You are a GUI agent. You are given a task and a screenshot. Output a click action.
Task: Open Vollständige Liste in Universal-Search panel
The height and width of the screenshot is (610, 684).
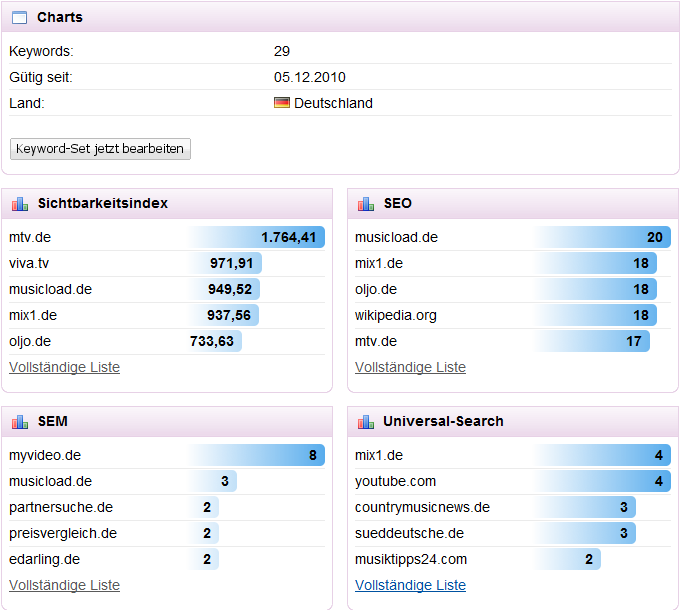(410, 585)
